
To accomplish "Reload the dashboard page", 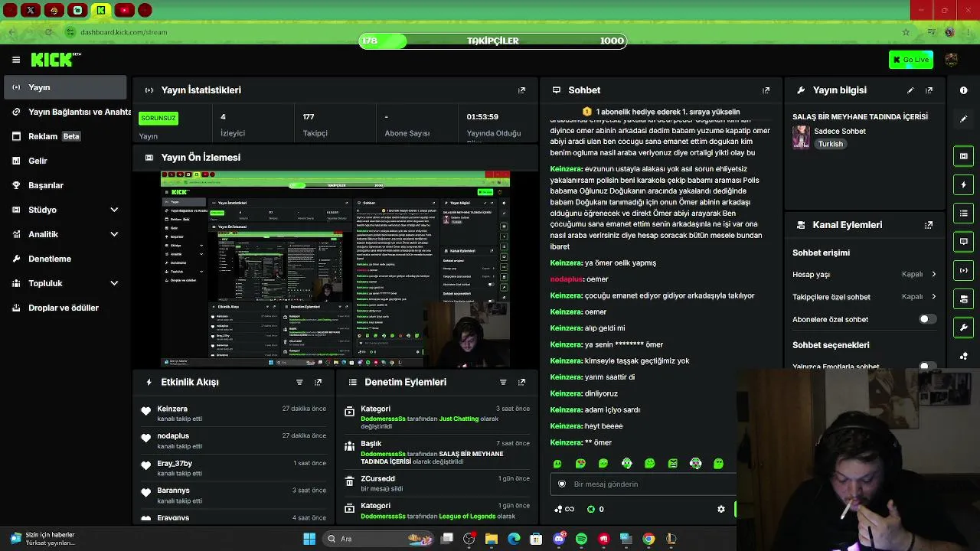I will pos(48,32).
